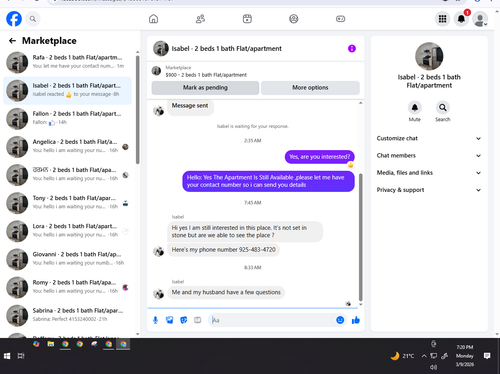
Task: Show hidden system tray icons
Action: [424, 356]
